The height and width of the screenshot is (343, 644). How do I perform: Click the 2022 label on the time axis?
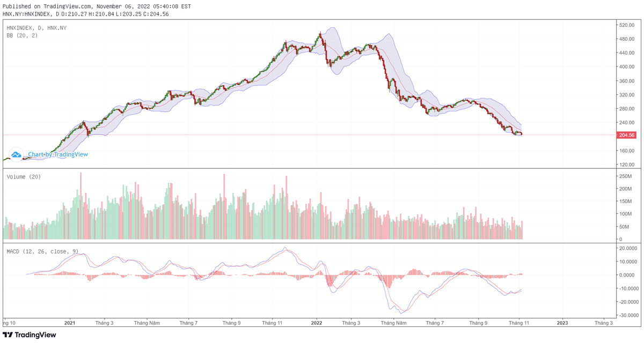(x=316, y=323)
